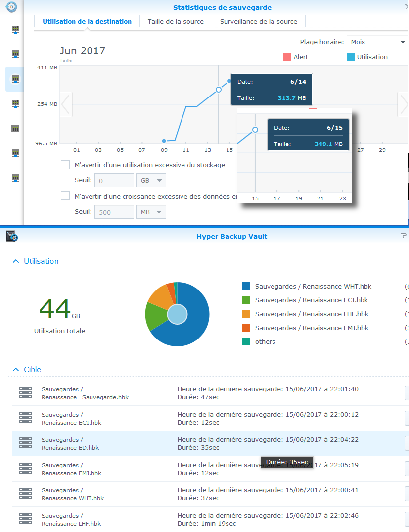Click the chart's first data point near 09

[164, 141]
